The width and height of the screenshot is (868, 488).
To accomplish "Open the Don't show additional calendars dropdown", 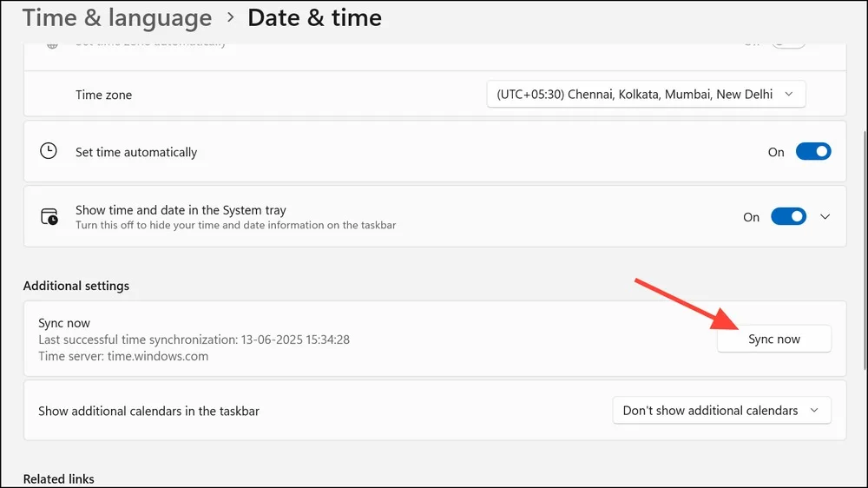I will 721,411.
